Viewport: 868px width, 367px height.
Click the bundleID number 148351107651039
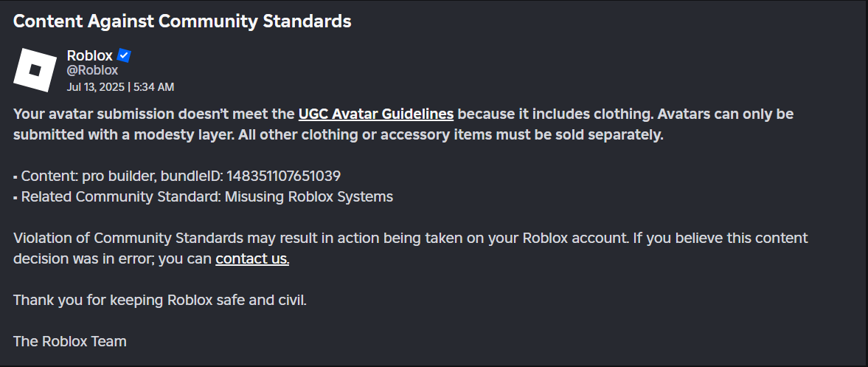pos(283,176)
